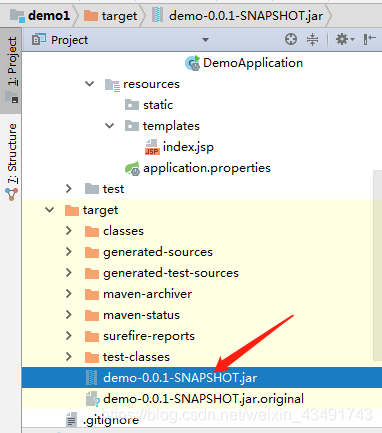Image resolution: width=382 pixels, height=433 pixels.
Task: Select the resources folder label
Action: point(151,84)
